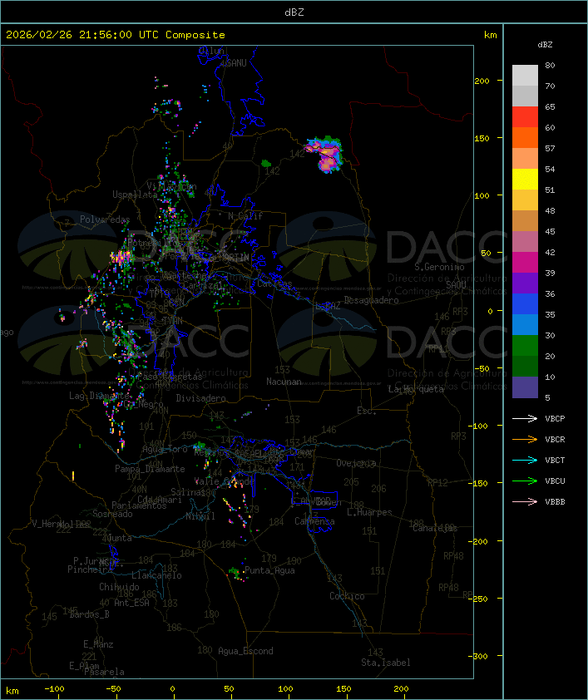Click the 'VBCU' legend label
Viewport: 588px width, 700px height.
pos(555,481)
